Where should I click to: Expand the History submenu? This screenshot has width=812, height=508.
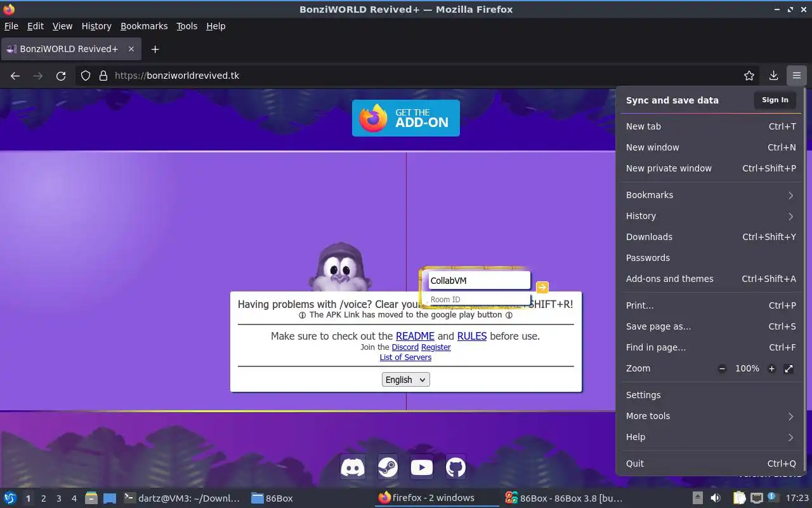pos(710,216)
